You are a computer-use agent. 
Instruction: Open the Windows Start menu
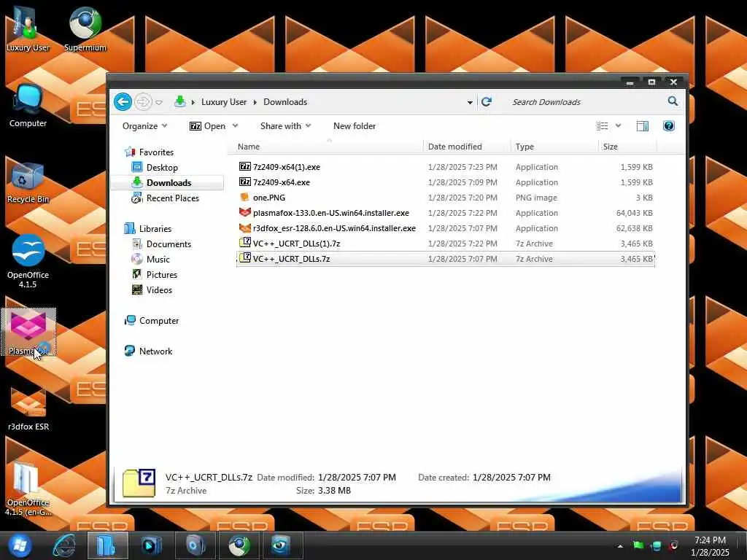20,545
